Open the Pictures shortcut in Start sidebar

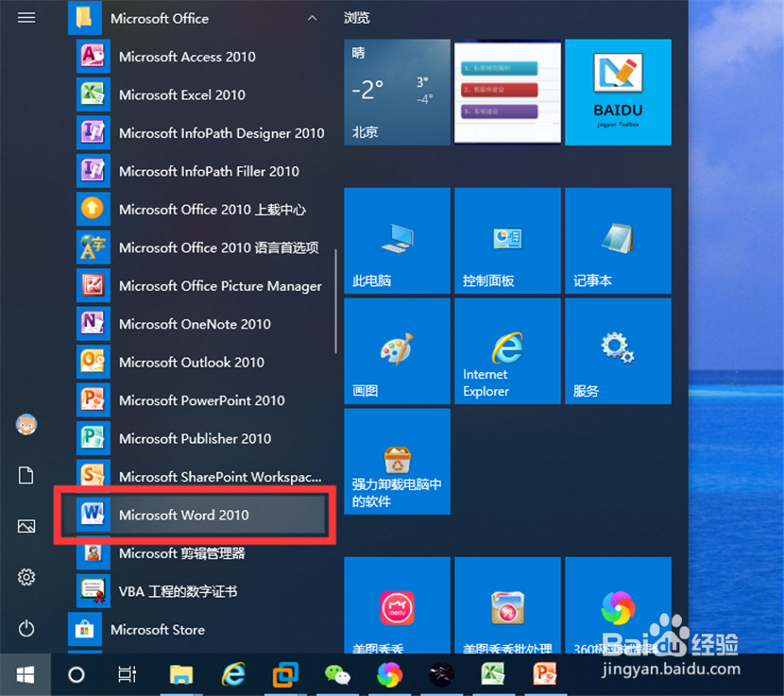pos(26,526)
